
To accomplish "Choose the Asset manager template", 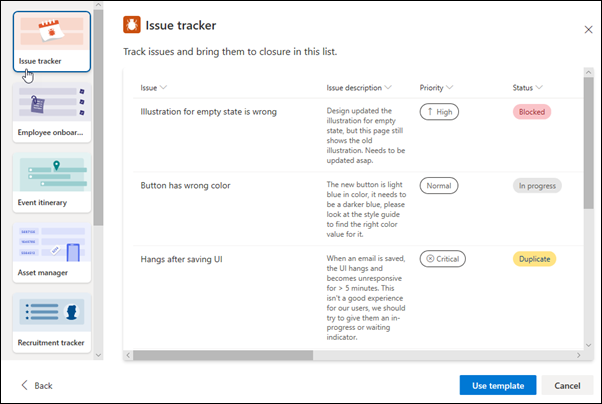I will pyautogui.click(x=52, y=253).
